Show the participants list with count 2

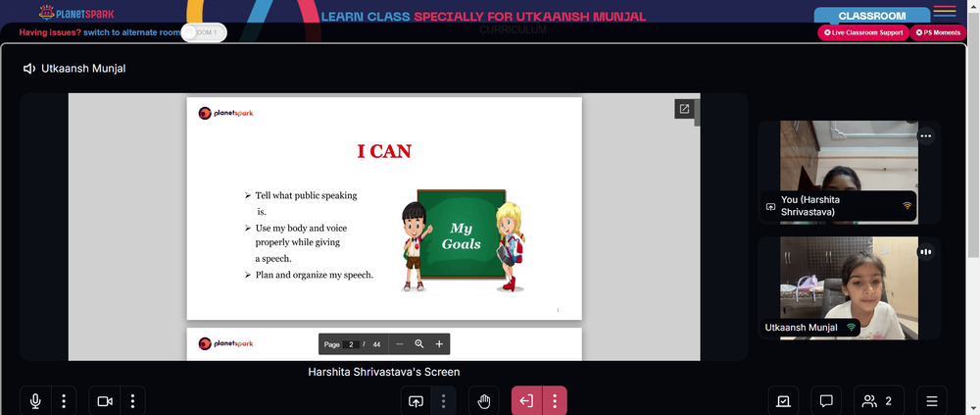[x=878, y=401]
